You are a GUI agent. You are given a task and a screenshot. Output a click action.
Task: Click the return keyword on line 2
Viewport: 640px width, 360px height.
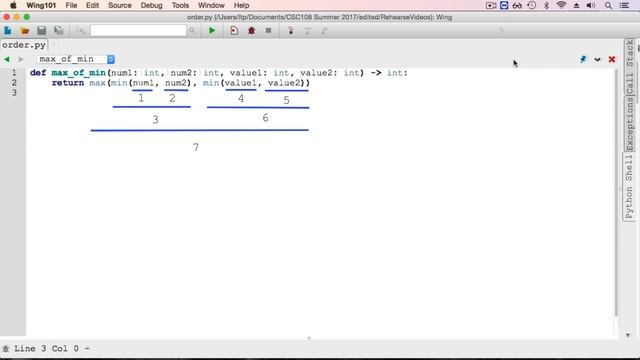[68, 83]
